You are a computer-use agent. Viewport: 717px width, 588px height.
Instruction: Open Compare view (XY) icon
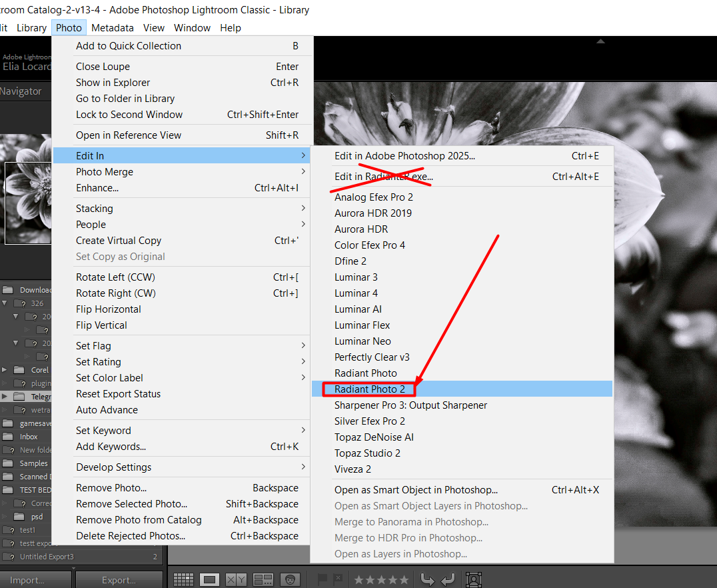coord(236,579)
